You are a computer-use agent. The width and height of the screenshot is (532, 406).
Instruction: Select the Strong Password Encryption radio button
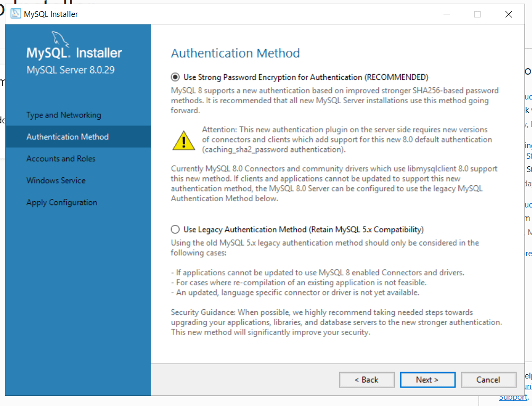coord(175,76)
